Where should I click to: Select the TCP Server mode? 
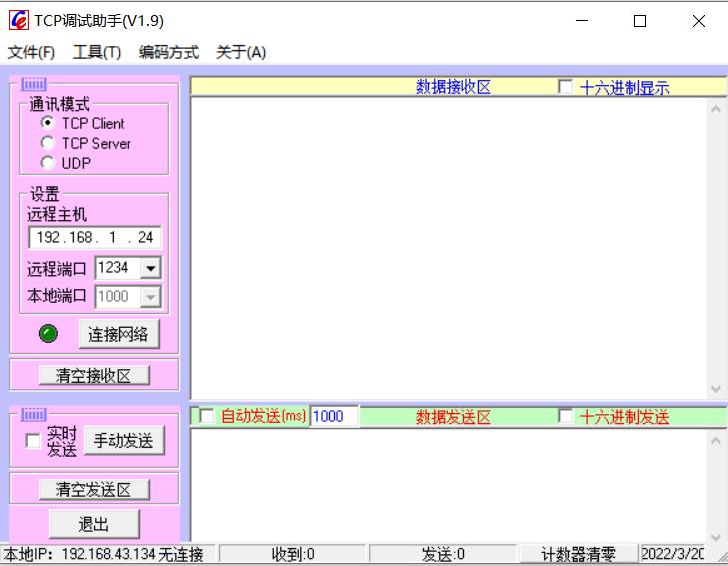tap(47, 143)
